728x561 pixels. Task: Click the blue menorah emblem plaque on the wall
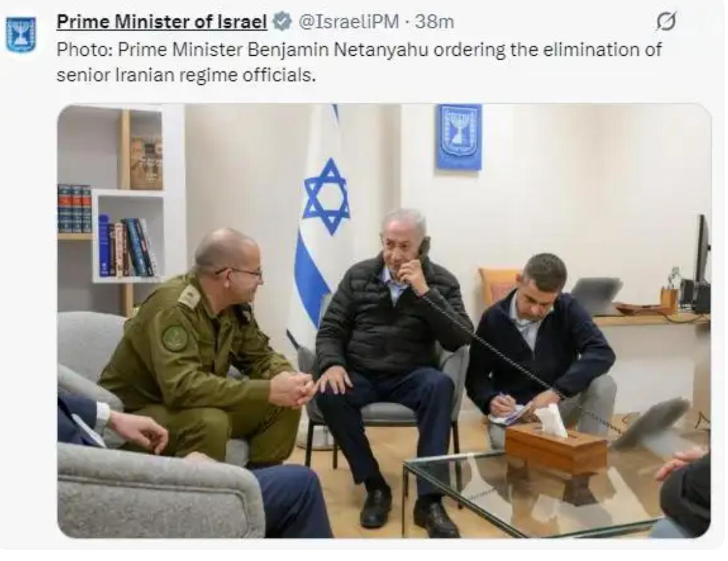[458, 137]
